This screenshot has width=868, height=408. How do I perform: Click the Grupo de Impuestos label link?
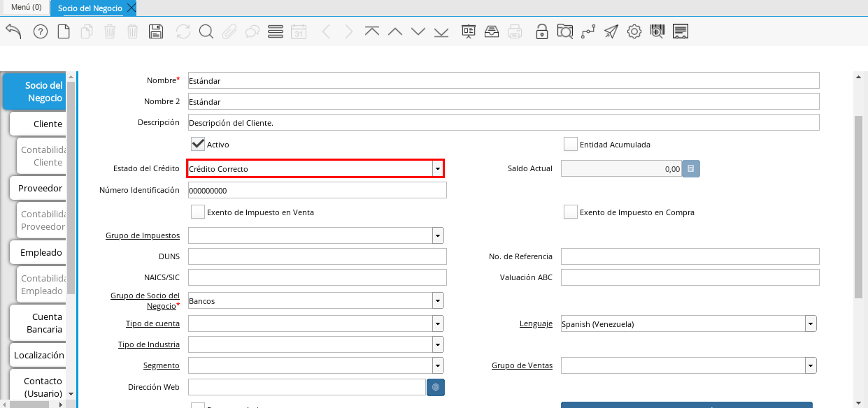(x=143, y=235)
